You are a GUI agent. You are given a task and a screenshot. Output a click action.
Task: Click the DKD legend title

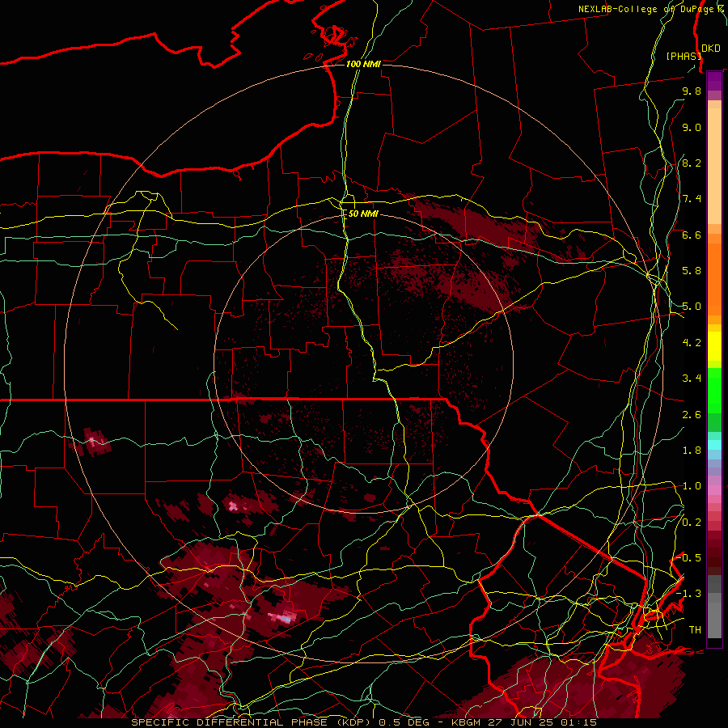(711, 49)
